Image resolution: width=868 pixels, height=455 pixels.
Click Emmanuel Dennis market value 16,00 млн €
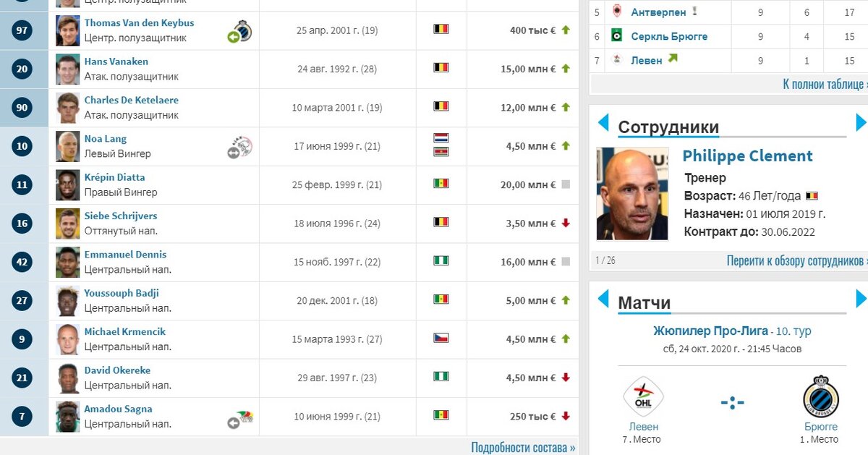click(531, 262)
